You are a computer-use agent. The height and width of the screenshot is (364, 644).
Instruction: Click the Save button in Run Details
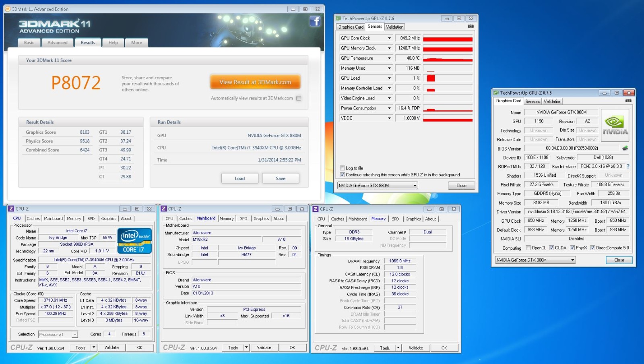coord(281,178)
